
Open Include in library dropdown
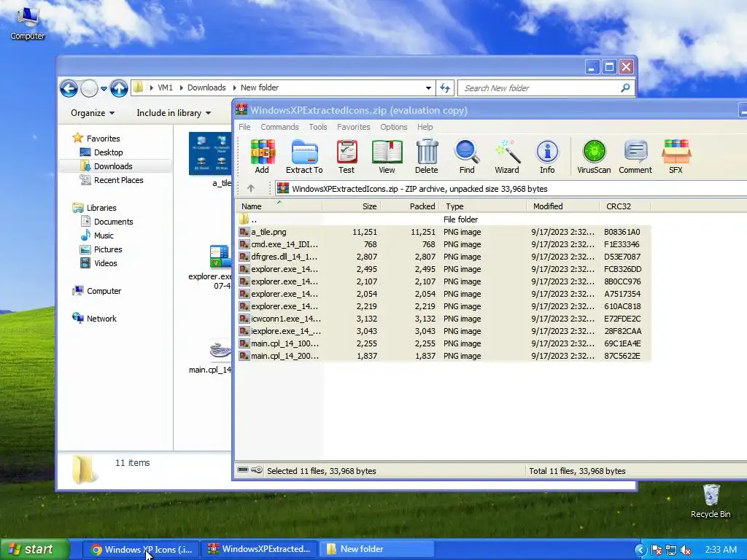tap(174, 113)
